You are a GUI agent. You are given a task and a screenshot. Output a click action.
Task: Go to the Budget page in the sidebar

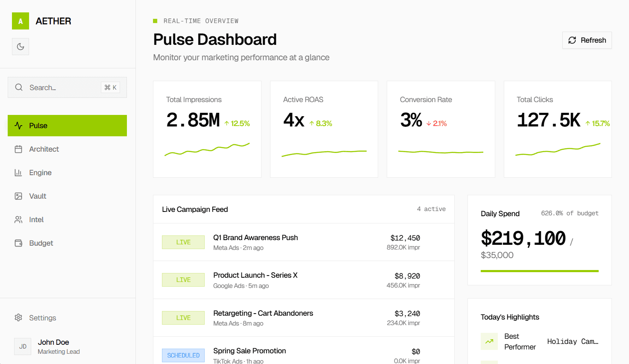coord(41,243)
